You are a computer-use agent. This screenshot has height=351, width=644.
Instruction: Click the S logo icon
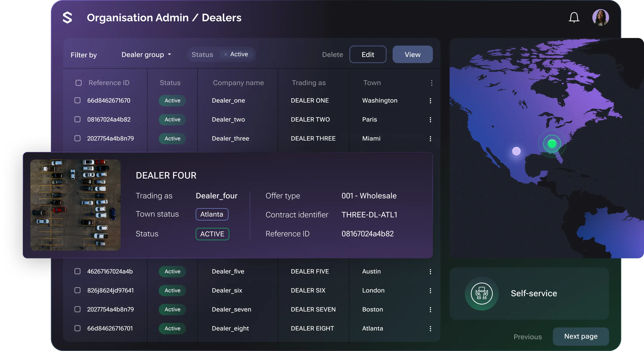tap(67, 17)
